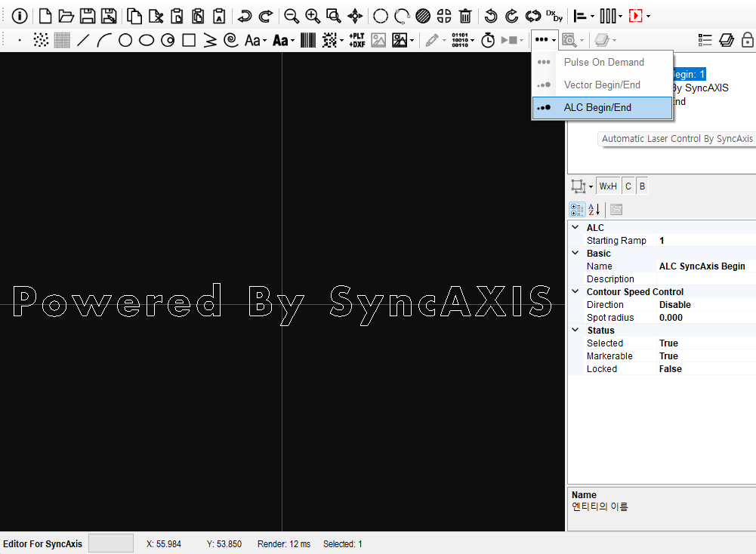The height and width of the screenshot is (554, 756).
Task: Edit the Name field ALC SyncAxis Begin
Action: (706, 266)
